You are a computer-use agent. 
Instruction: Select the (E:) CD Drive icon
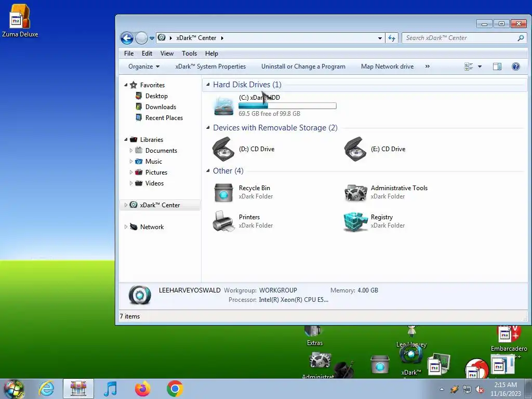[x=355, y=149]
